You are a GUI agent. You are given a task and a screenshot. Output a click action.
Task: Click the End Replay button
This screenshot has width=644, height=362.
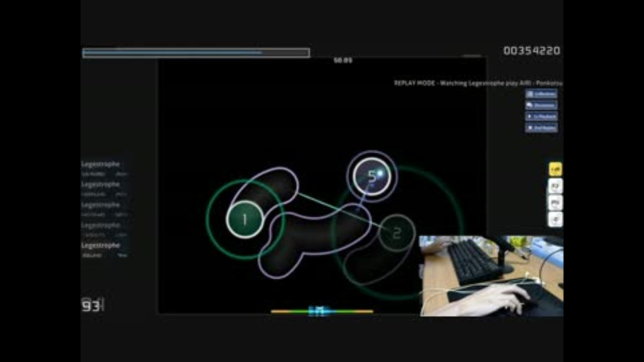click(541, 127)
